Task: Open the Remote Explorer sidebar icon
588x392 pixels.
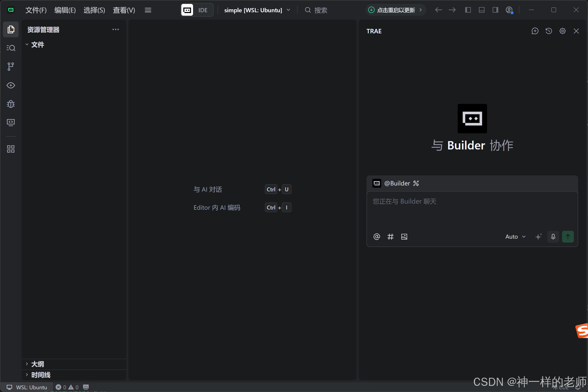Action: (x=11, y=122)
